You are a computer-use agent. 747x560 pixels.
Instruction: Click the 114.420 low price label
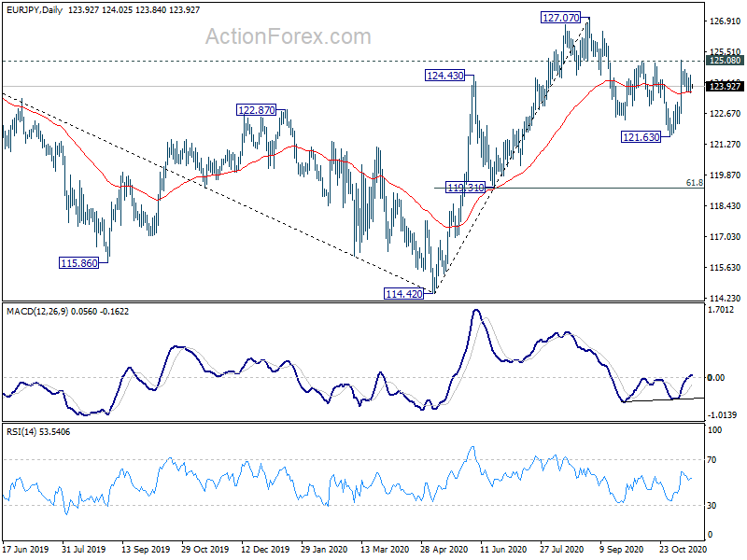tap(403, 294)
